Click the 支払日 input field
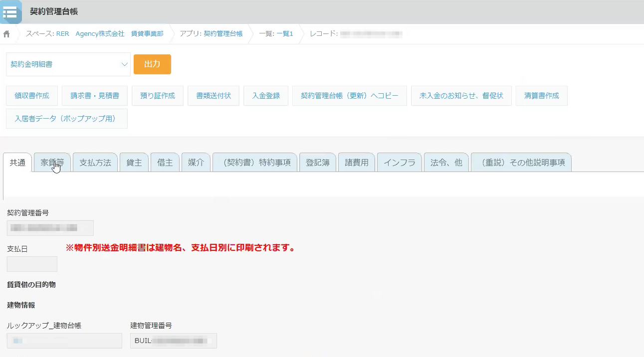This screenshot has height=357, width=644. pyautogui.click(x=32, y=264)
